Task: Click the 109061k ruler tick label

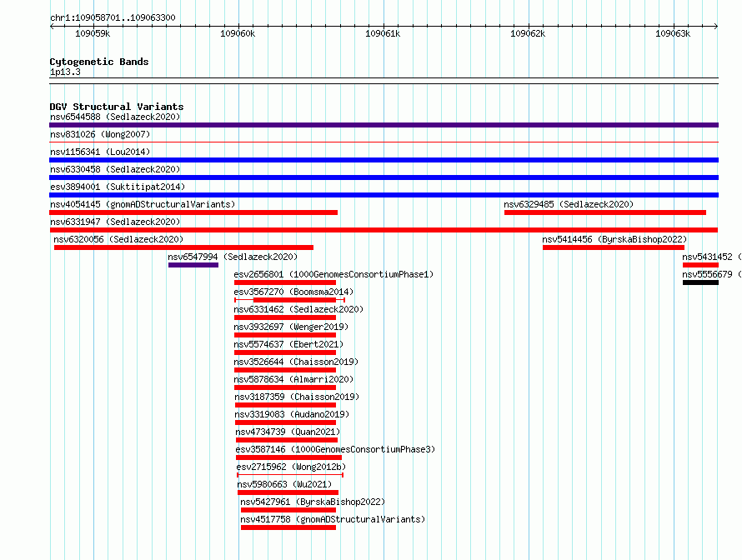Action: pyautogui.click(x=383, y=33)
